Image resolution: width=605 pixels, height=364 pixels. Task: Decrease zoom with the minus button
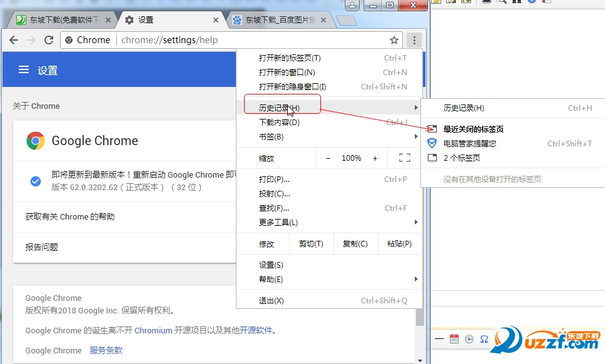coord(328,158)
